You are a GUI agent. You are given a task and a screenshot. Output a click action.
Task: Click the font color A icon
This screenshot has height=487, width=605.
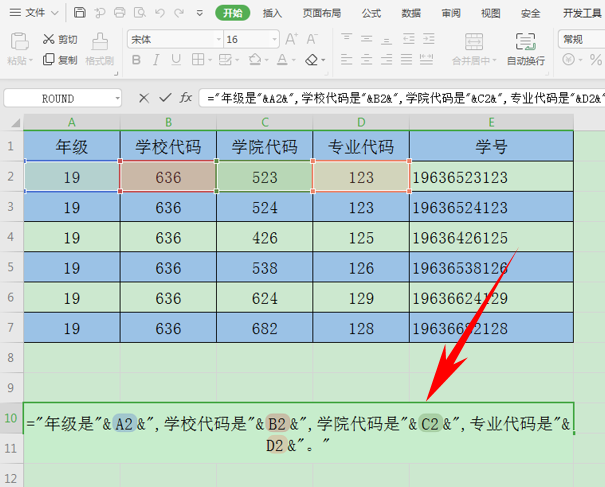pyautogui.click(x=282, y=60)
